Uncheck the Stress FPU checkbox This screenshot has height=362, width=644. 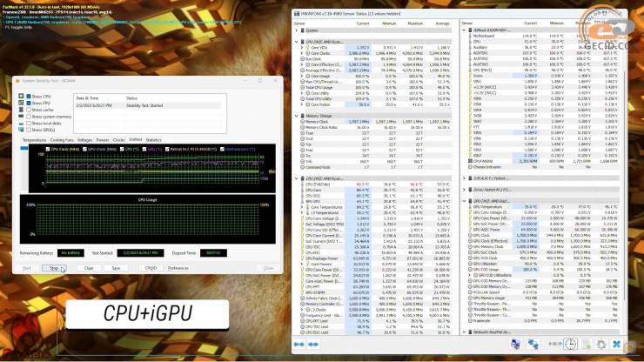pyautogui.click(x=29, y=104)
